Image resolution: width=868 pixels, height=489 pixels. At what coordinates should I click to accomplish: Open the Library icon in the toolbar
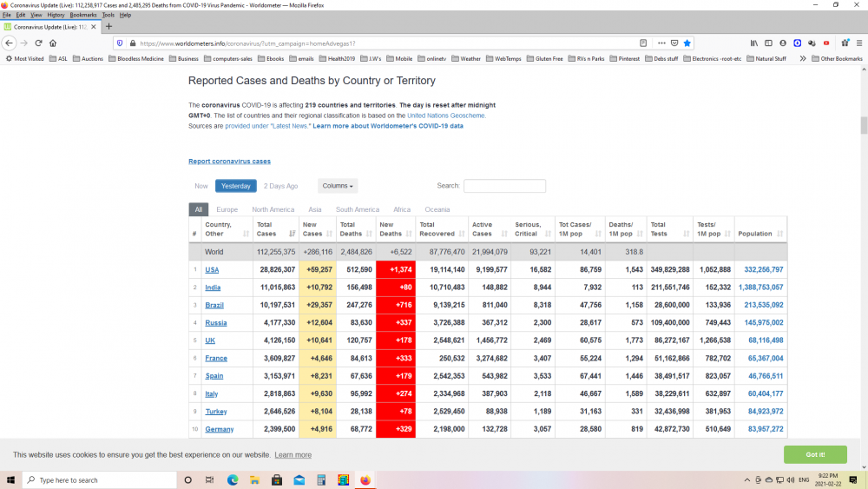[x=754, y=43]
